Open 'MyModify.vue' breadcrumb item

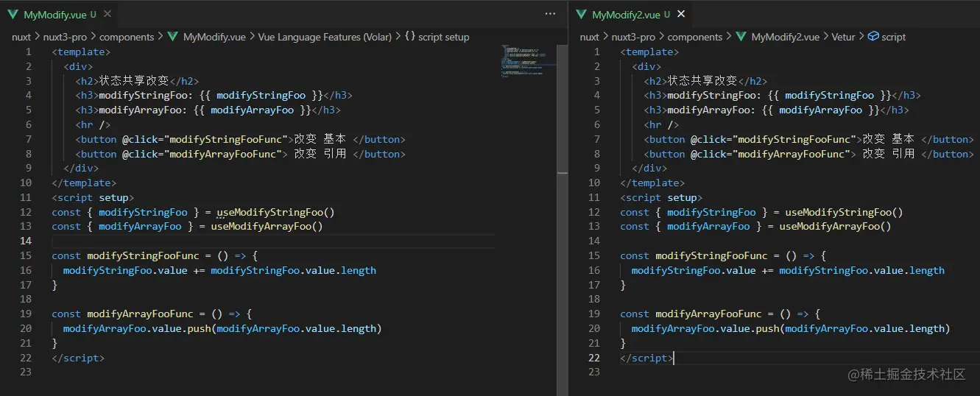click(214, 37)
